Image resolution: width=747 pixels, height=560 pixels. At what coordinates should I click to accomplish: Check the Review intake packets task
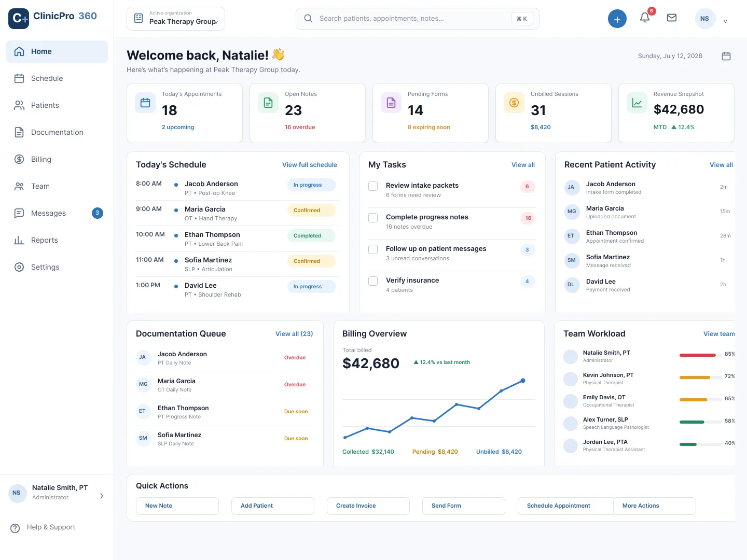click(373, 186)
